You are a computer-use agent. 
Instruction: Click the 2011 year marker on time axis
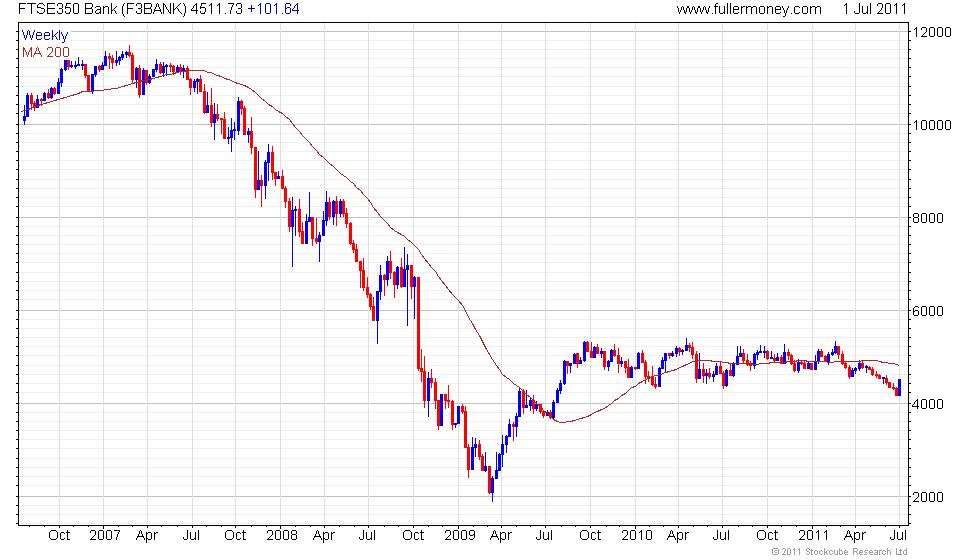814,536
